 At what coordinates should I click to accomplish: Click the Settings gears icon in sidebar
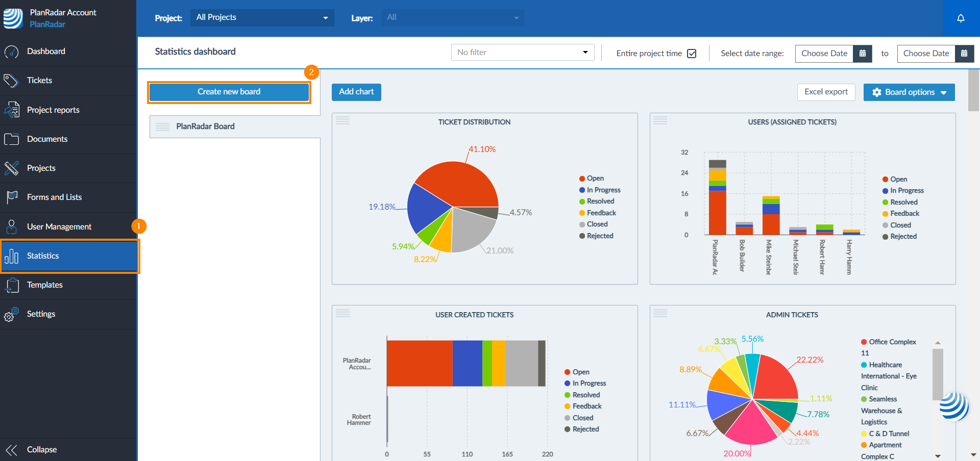11,314
